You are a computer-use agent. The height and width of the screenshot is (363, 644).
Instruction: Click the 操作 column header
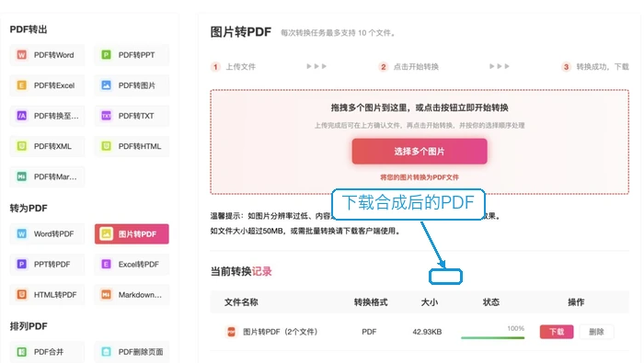coord(576,302)
